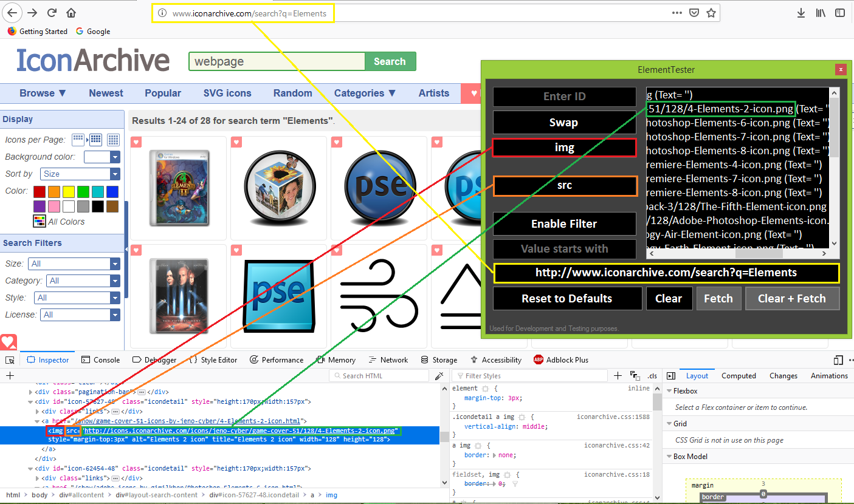Image resolution: width=854 pixels, height=504 pixels.
Task: Open the SVG icons section
Action: [227, 93]
